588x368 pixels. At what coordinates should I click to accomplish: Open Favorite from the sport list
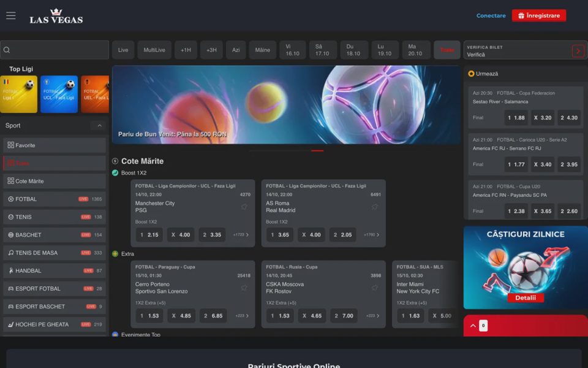click(x=55, y=145)
